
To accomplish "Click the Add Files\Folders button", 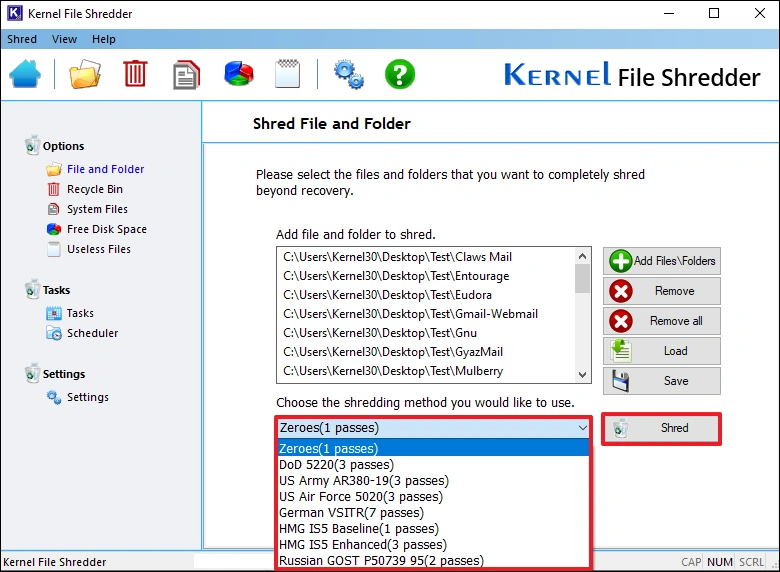I will tap(661, 261).
